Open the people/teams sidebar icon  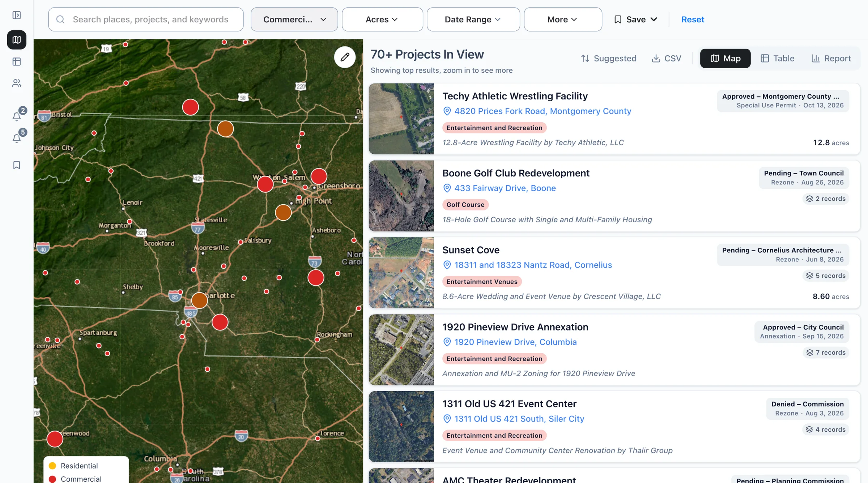(x=17, y=84)
